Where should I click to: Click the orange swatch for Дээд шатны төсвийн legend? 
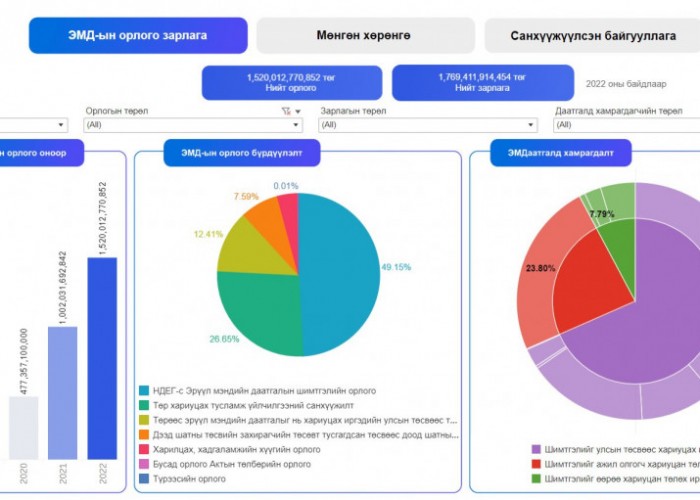[144, 435]
